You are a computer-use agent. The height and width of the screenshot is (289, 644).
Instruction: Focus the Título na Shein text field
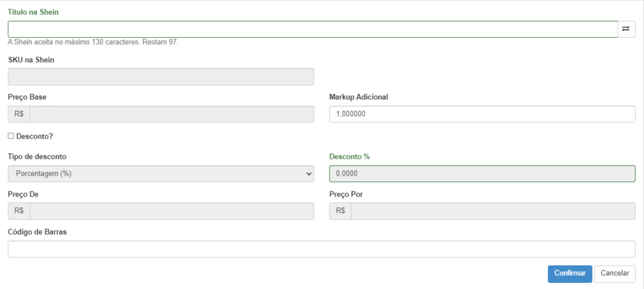[313, 29]
